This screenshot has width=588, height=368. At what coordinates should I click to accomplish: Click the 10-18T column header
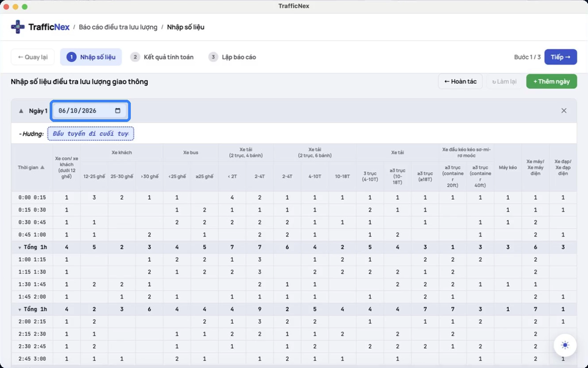[342, 176]
